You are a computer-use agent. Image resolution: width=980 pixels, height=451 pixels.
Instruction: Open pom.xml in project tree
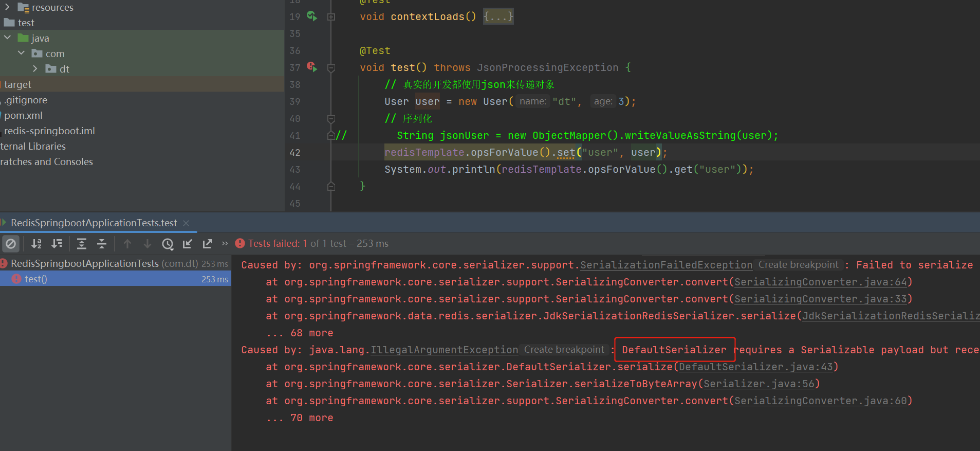pos(23,115)
